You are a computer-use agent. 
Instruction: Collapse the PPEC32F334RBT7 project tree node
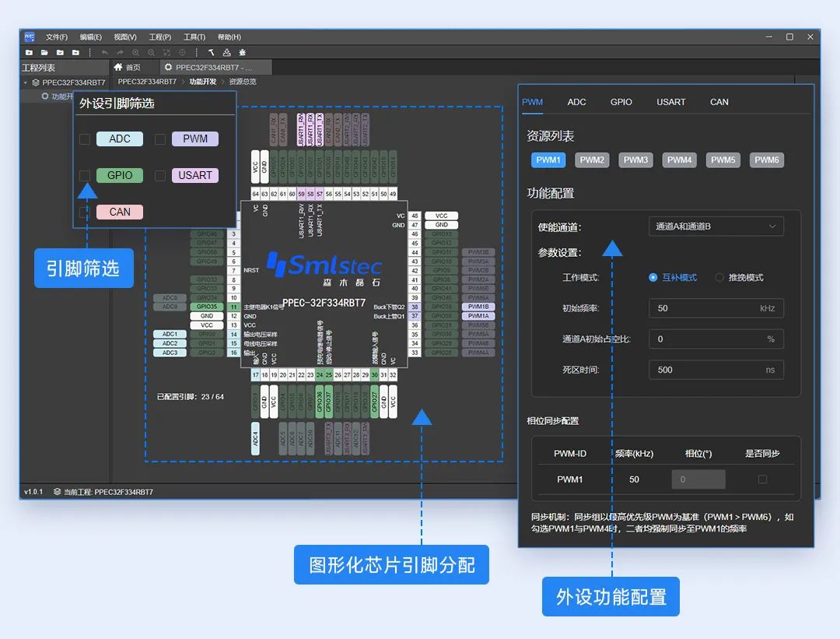click(26, 82)
